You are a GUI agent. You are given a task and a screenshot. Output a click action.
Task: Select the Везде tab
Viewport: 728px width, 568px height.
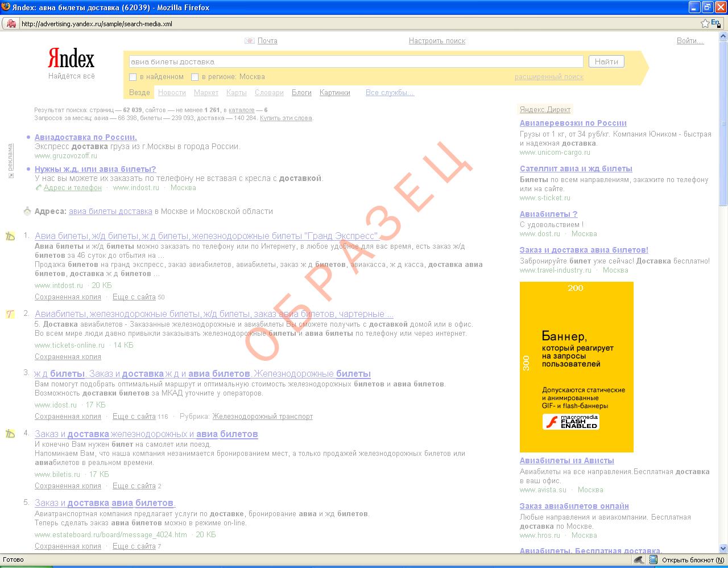(x=139, y=93)
